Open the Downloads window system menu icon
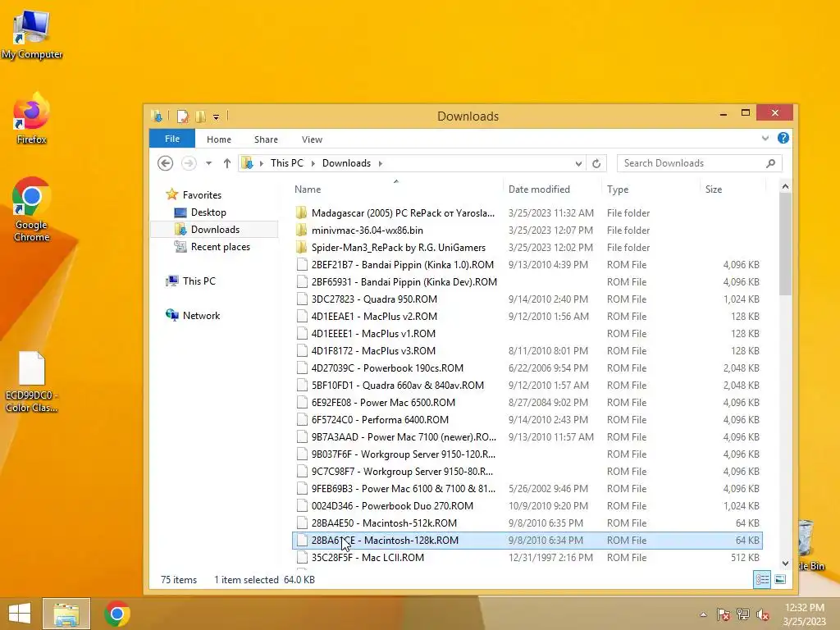Viewport: 840px width, 630px height. [157, 116]
